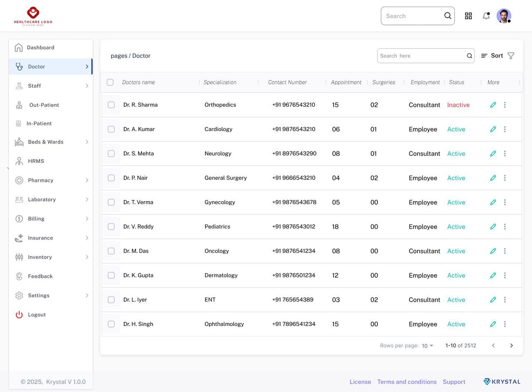Toggle select-all checkbox in table header
The width and height of the screenshot is (532, 392).
[x=110, y=82]
